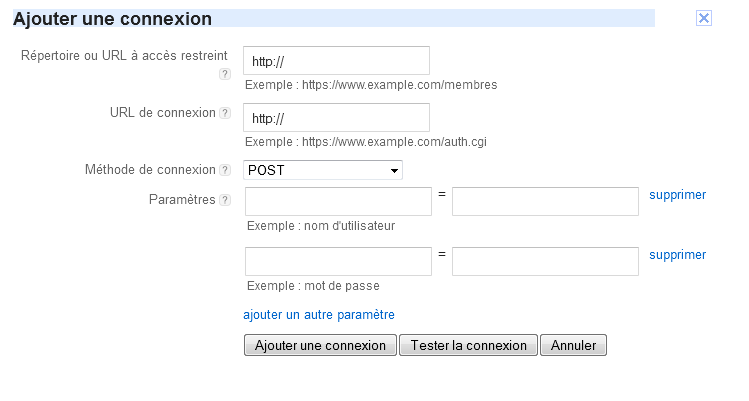Focus the restricted directory URL field

coord(337,61)
